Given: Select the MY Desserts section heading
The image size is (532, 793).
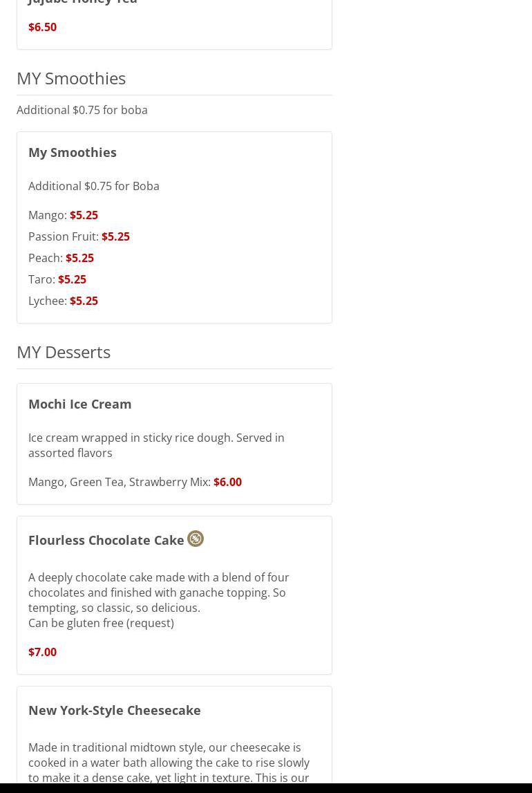Looking at the screenshot, I should (64, 352).
